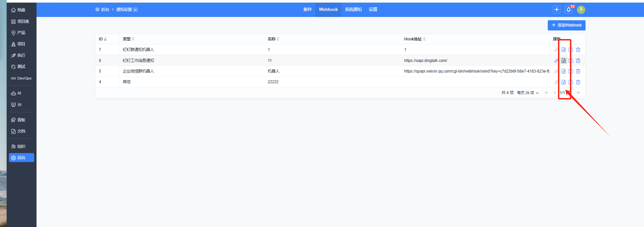Screen dimensions: 644x227
Task: Click the link icon for webhook ID 7
Action: pyautogui.click(x=556, y=50)
